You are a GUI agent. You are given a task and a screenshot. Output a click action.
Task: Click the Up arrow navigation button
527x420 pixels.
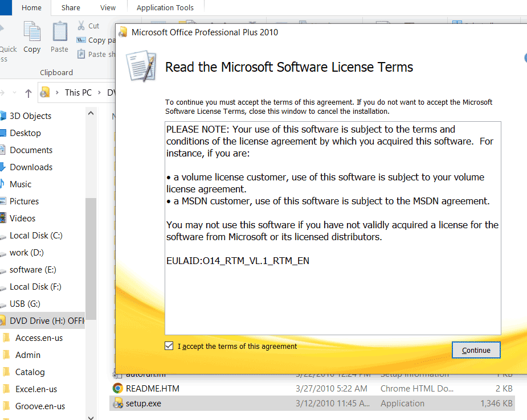coord(28,93)
